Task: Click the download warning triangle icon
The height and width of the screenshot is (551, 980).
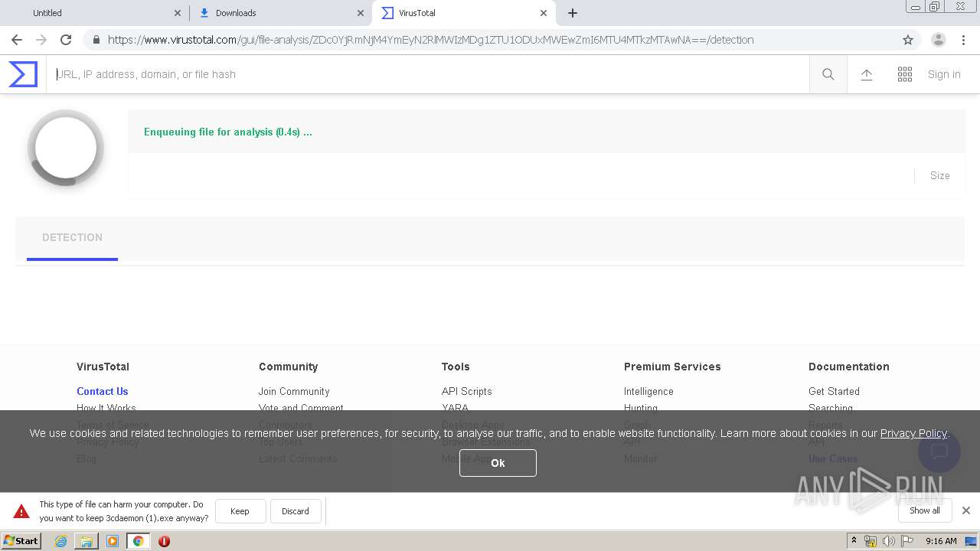Action: point(21,511)
